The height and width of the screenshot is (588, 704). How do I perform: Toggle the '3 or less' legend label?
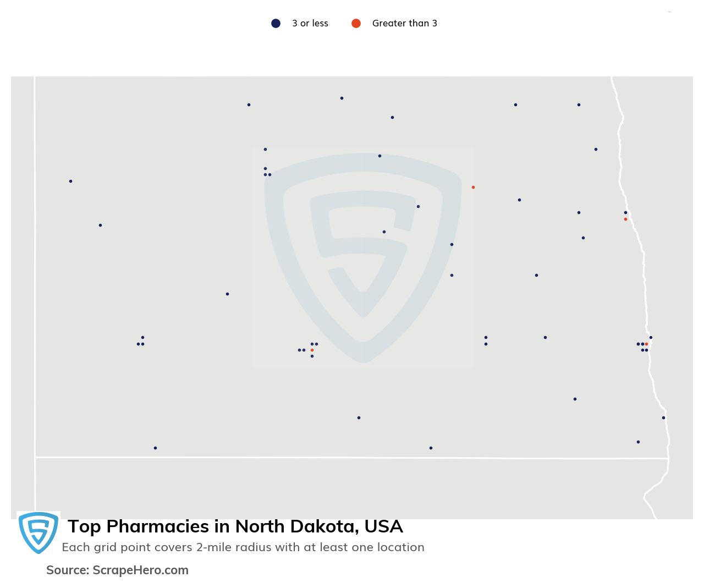(310, 23)
